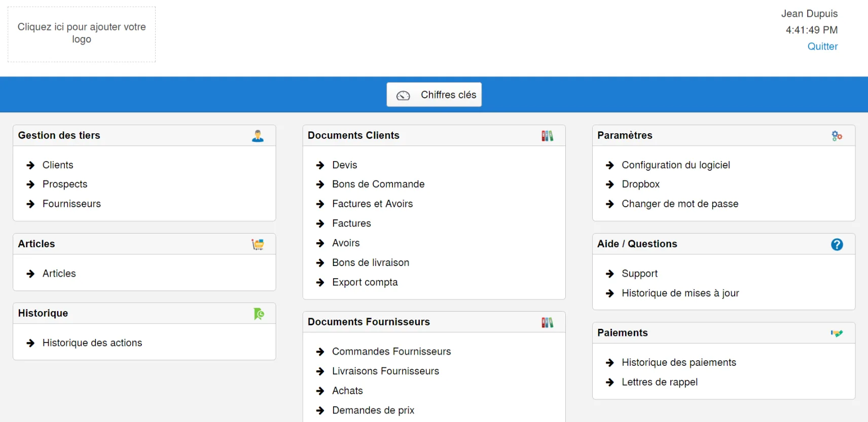Viewport: 868px width, 422px height.
Task: Open the Chiffres clés dashboard button
Action: (x=434, y=95)
